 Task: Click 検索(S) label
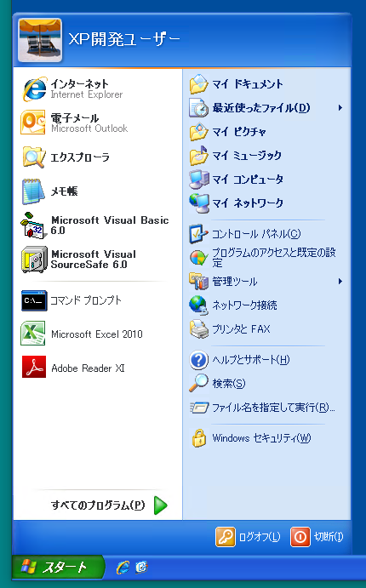228,383
